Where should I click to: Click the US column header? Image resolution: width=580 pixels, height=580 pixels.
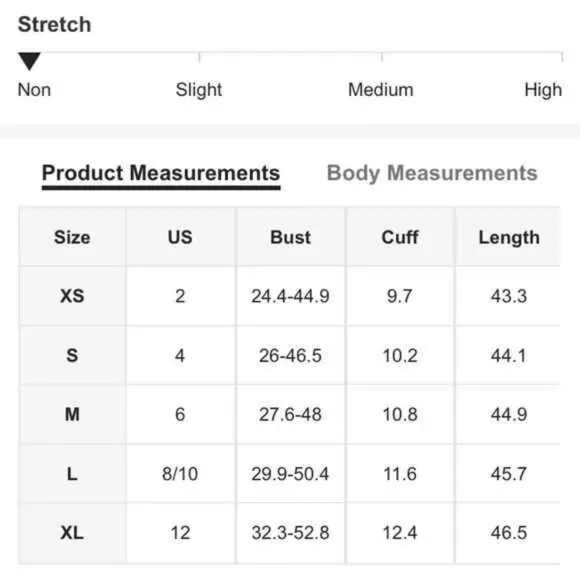tap(180, 237)
